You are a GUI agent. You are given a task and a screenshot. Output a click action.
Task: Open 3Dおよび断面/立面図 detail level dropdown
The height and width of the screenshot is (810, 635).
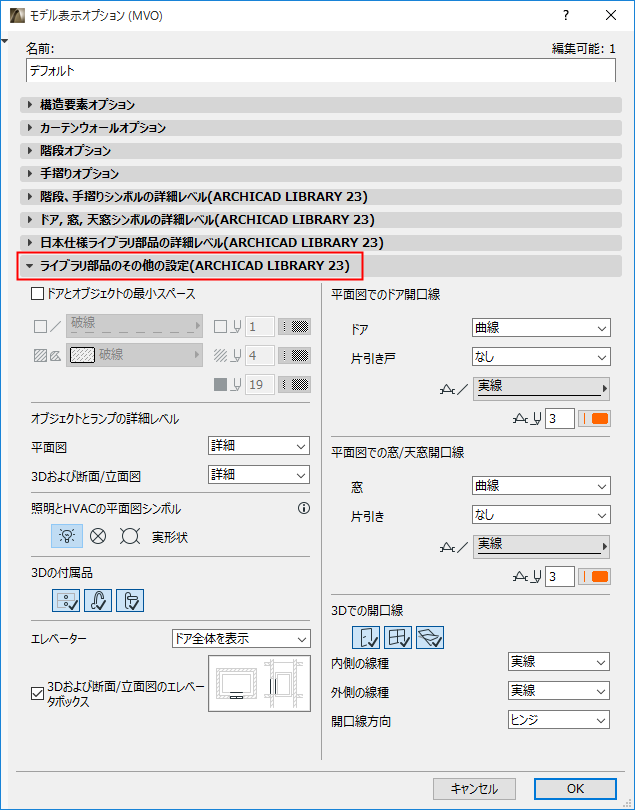[259, 475]
